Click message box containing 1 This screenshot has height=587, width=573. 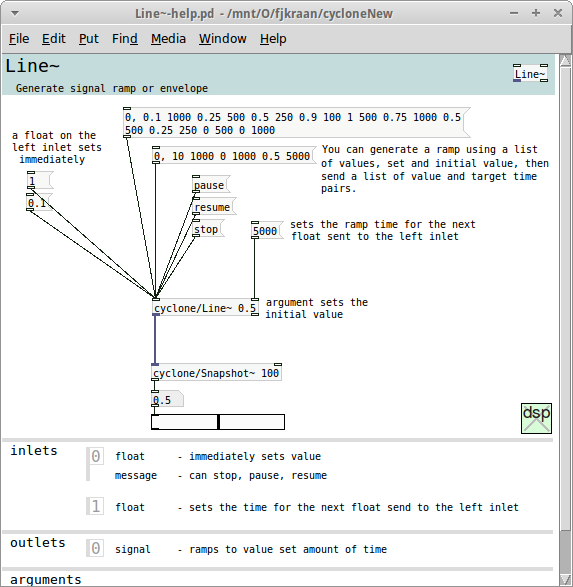click(x=39, y=180)
